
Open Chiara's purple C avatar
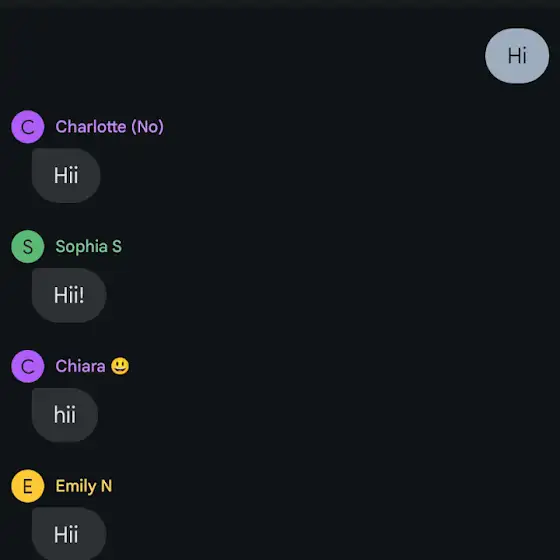(28, 366)
